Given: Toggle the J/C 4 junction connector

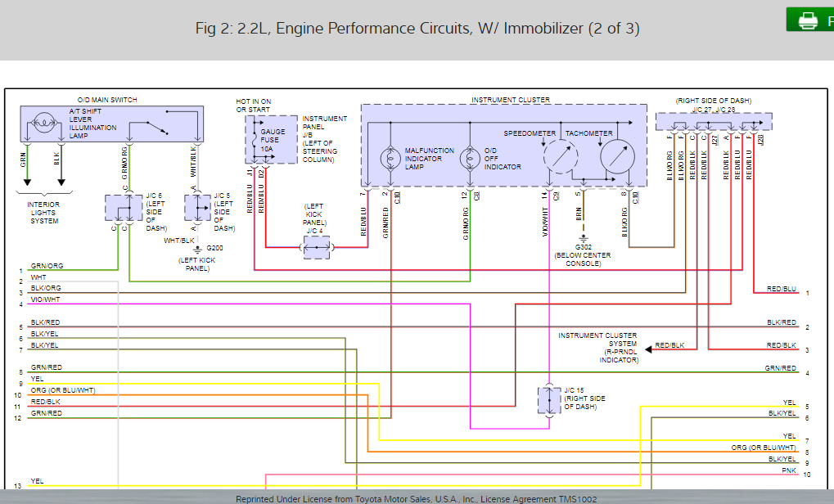Looking at the screenshot, I should click(x=318, y=247).
